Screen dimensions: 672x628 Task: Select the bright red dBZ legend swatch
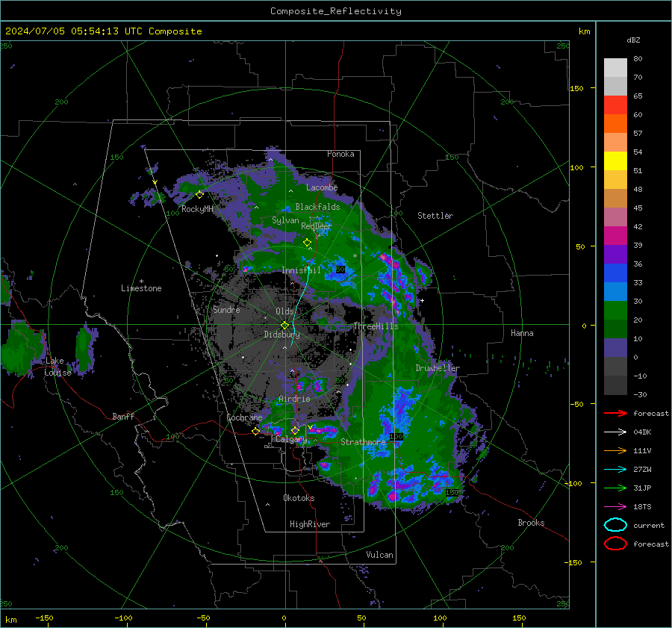(x=615, y=105)
